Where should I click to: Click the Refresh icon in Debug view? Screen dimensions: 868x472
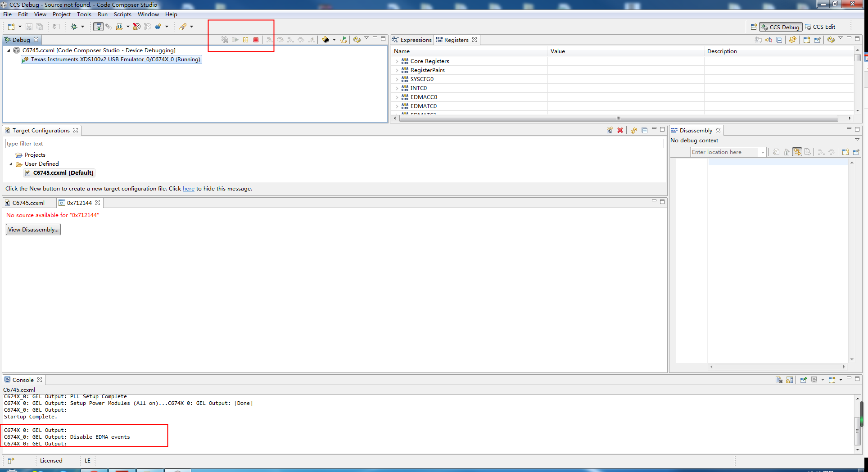coord(357,40)
